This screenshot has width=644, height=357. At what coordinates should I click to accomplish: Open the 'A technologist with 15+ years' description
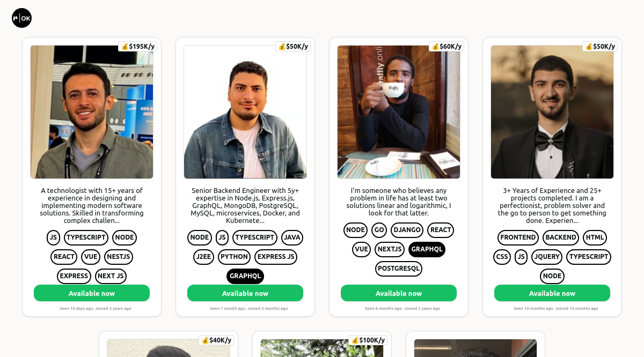click(x=92, y=205)
